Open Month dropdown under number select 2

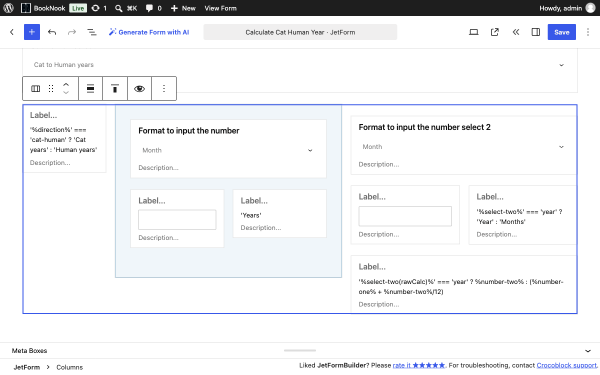pos(463,147)
